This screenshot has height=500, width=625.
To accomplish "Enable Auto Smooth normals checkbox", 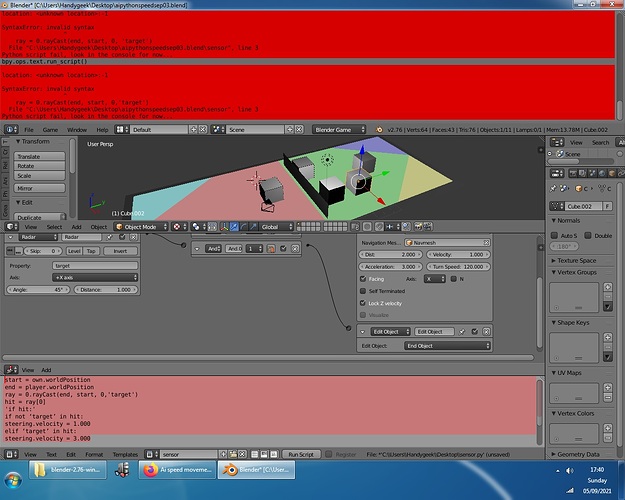I will (554, 235).
